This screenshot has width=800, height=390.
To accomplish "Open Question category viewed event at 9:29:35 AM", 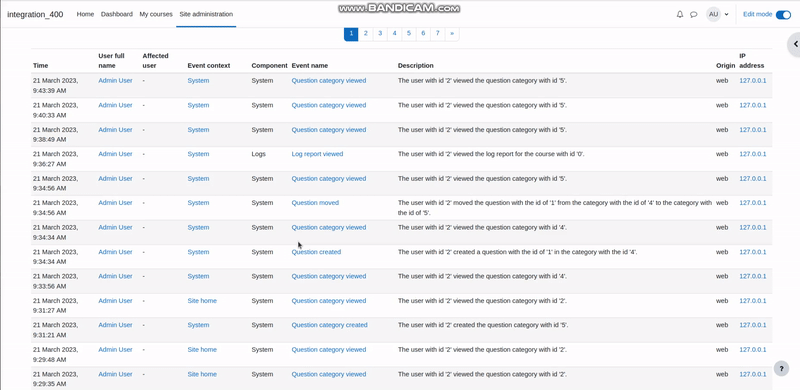I will pos(329,374).
